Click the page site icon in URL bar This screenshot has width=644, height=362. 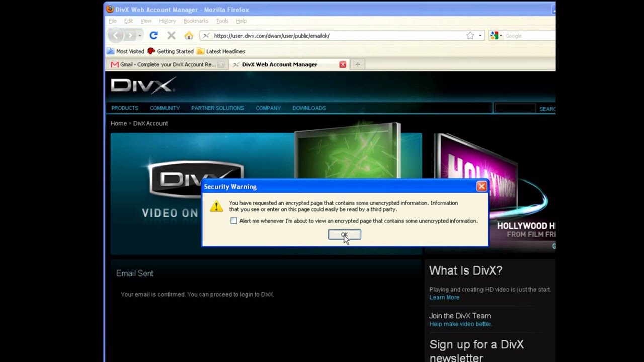206,36
